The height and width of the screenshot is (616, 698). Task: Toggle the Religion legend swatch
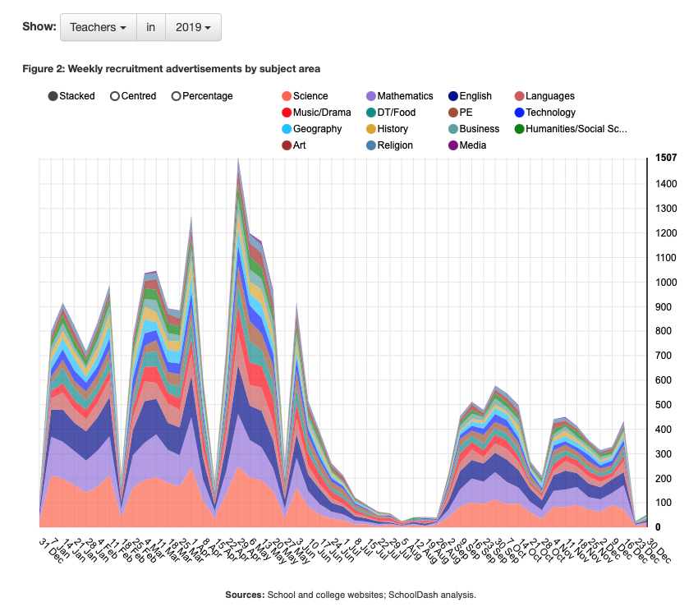pyautogui.click(x=371, y=145)
